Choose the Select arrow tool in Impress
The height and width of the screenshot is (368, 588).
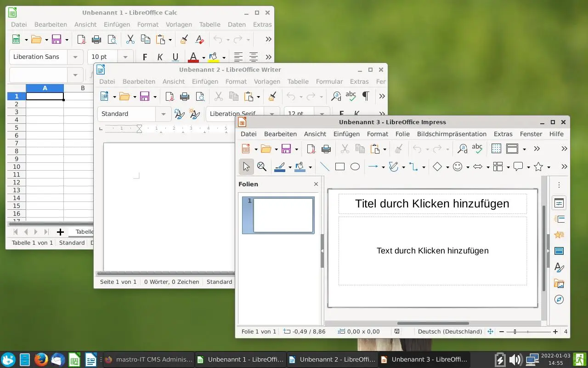pyautogui.click(x=246, y=167)
